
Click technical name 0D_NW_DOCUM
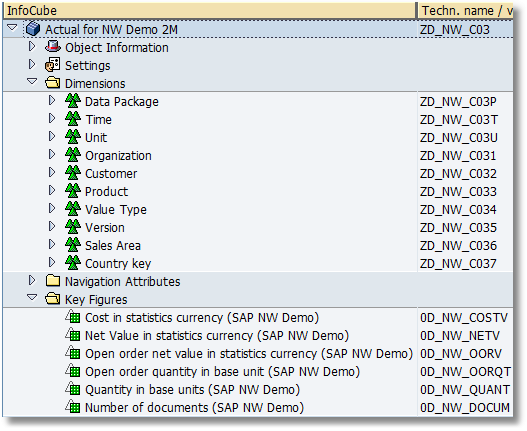pos(465,407)
